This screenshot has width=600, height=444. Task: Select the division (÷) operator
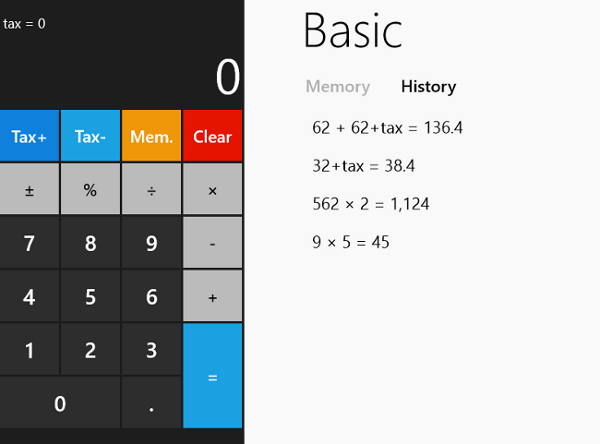click(x=152, y=189)
